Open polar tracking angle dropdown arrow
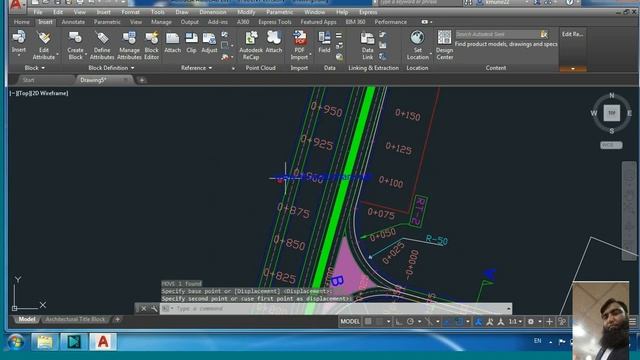This screenshot has width=640, height=360. 419,322
